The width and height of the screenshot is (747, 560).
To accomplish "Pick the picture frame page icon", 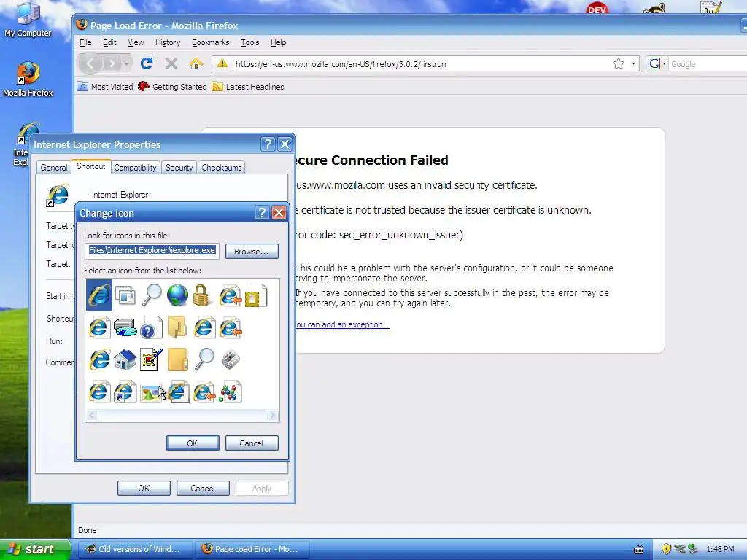I will (x=256, y=296).
